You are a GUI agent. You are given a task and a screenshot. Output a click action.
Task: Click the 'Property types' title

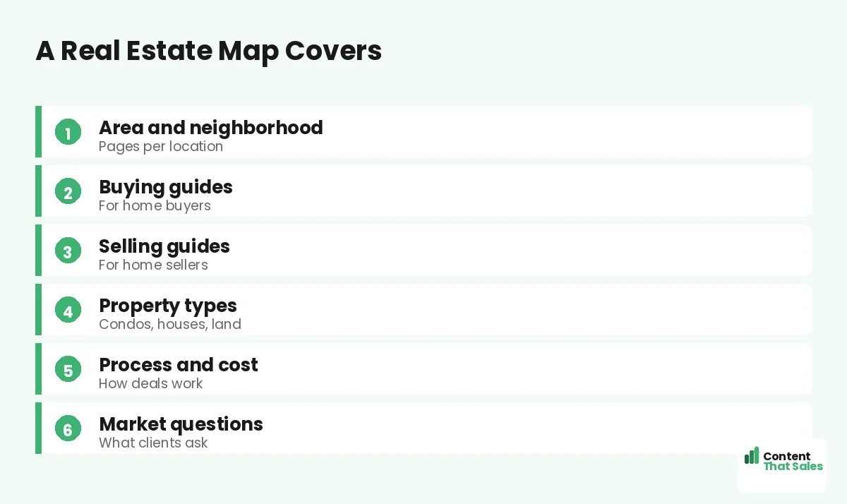point(168,306)
